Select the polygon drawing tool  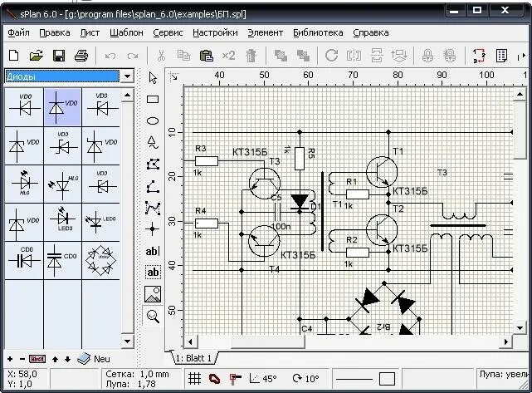(x=153, y=165)
